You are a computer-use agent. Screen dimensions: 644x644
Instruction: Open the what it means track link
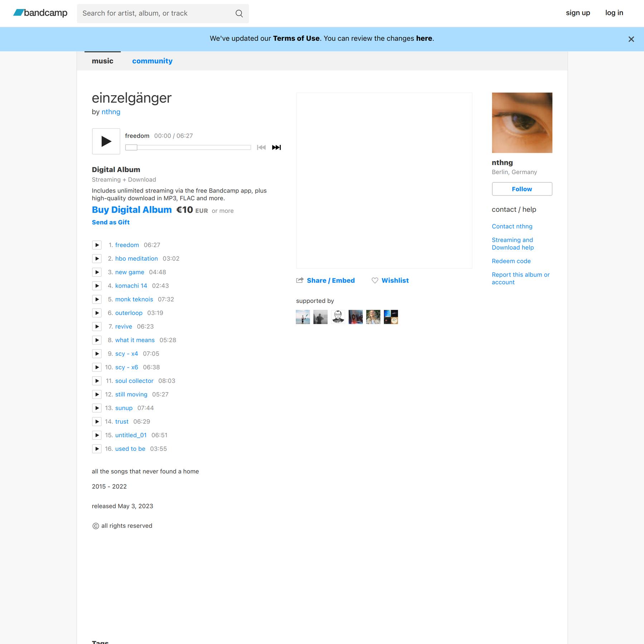pos(135,340)
